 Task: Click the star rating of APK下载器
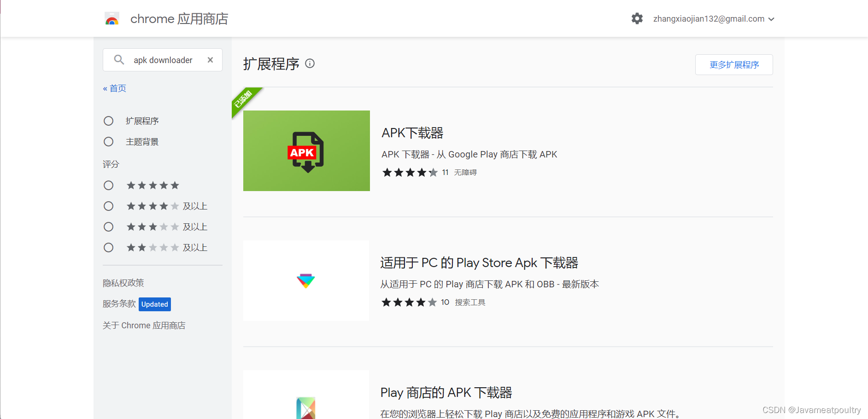[x=410, y=172]
